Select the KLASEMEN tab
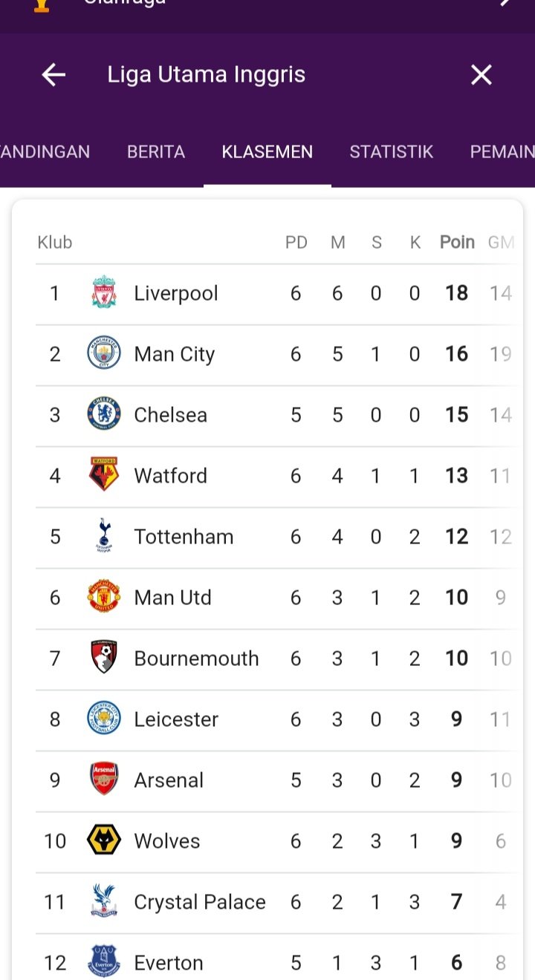This screenshot has height=980, width=535. pos(267,152)
